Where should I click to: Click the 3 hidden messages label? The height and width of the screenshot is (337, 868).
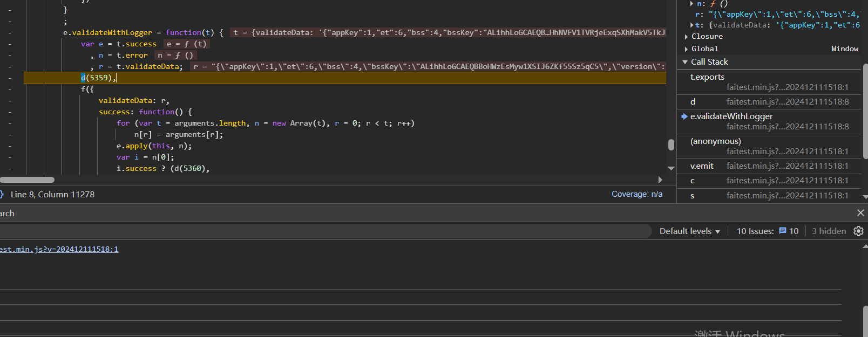[829, 231]
